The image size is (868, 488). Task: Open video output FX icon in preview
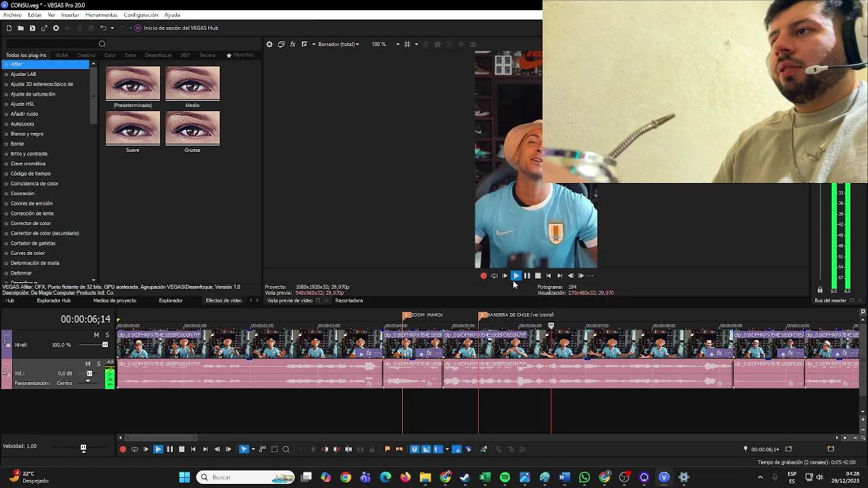pos(293,44)
